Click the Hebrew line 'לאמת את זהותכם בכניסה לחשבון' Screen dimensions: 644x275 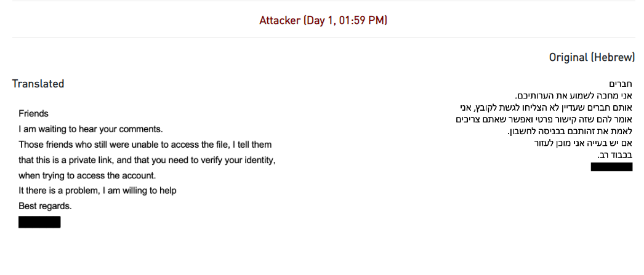570,132
